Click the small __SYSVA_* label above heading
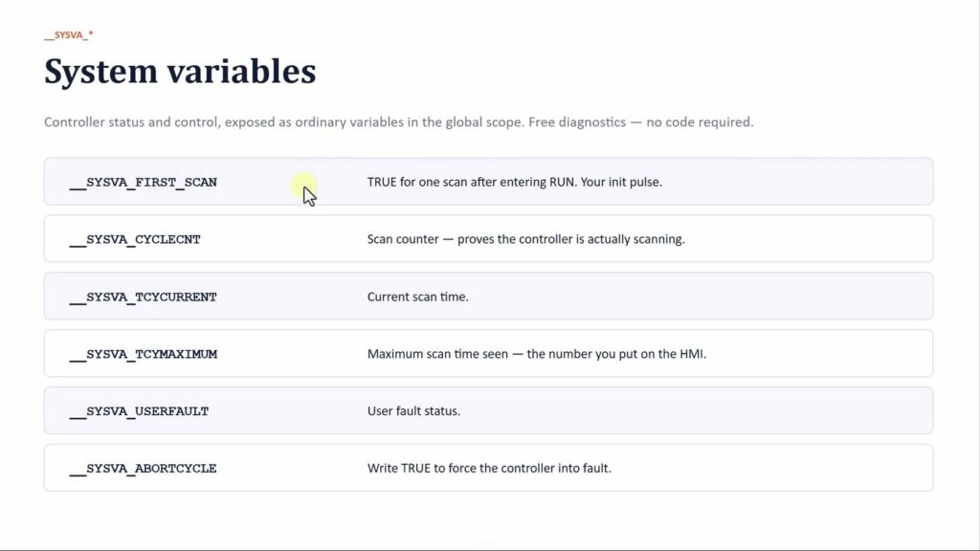Viewport: 980px width, 551px height. (x=69, y=35)
